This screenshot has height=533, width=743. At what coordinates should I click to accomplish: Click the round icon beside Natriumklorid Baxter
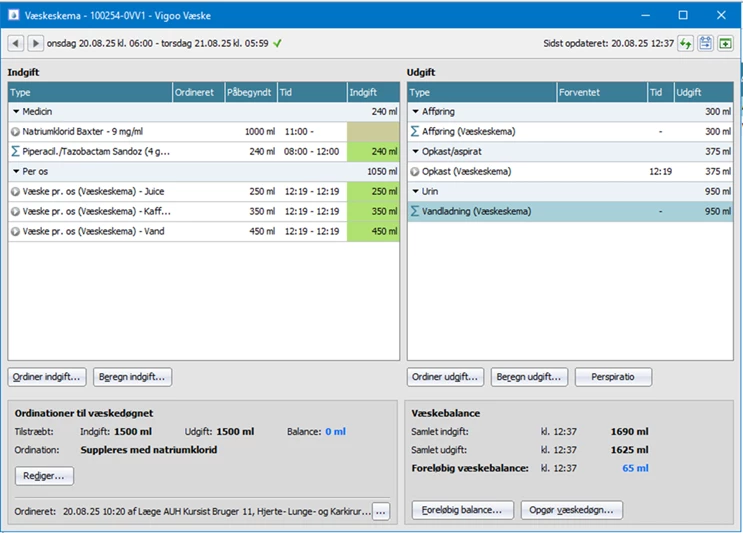point(15,131)
